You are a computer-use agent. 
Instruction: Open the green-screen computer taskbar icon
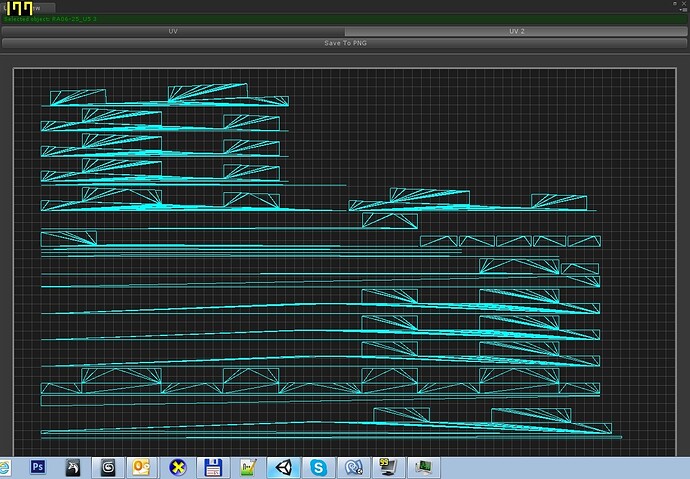point(423,467)
